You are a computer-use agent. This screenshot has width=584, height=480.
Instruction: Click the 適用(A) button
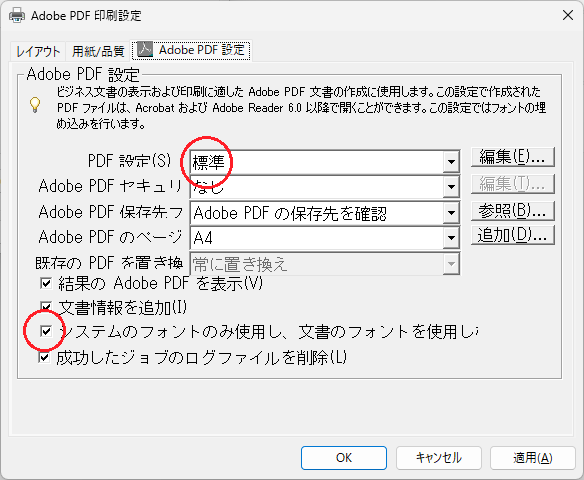(533, 458)
